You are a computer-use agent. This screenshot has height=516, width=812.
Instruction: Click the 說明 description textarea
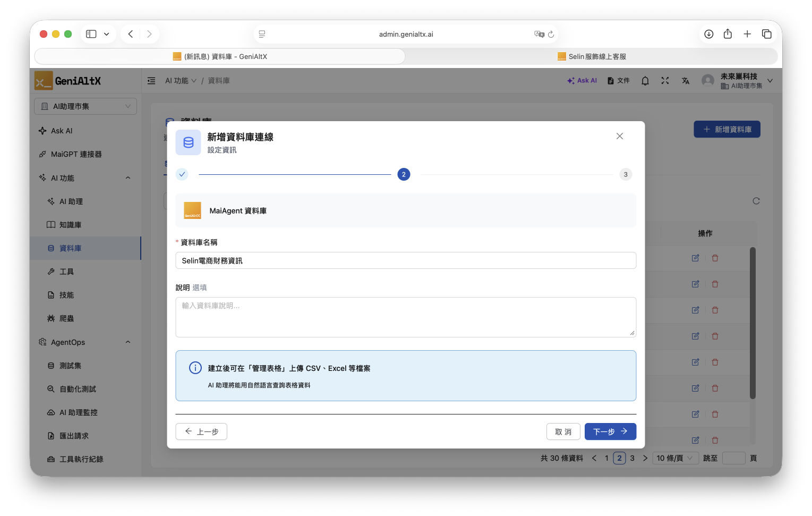(406, 317)
